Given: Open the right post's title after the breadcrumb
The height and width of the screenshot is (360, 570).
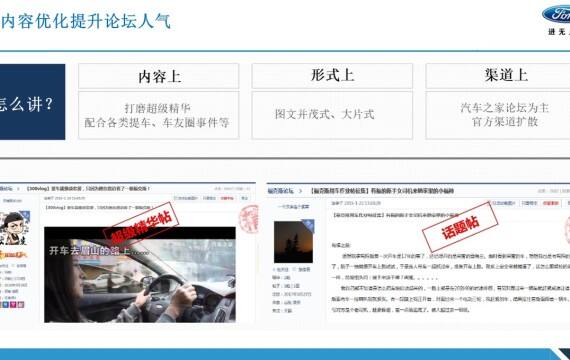Looking at the screenshot, I should [382, 191].
